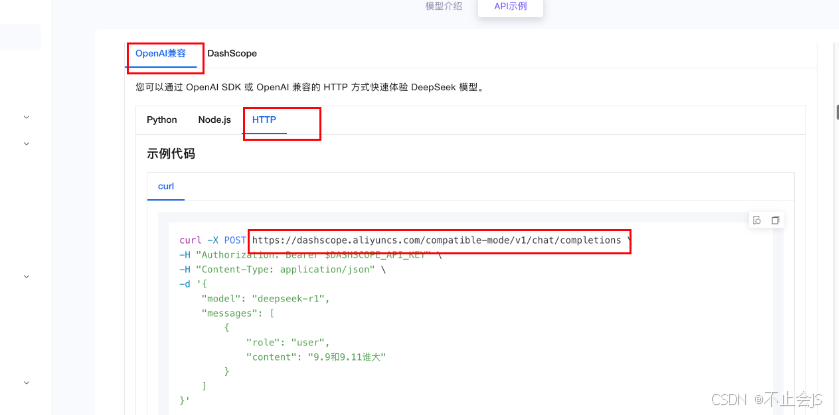Click the document icon beside the copy icon

pyautogui.click(x=757, y=220)
